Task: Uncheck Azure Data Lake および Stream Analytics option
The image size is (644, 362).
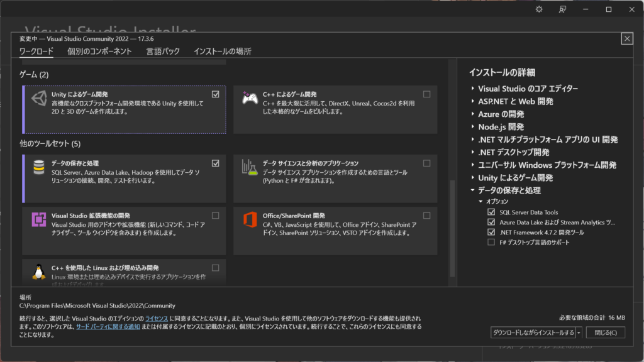Action: pos(491,222)
